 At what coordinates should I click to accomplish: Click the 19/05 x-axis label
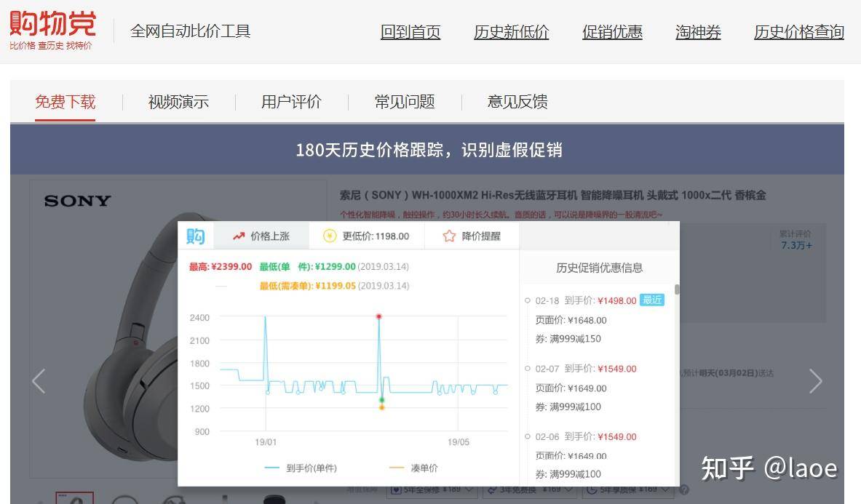[459, 442]
